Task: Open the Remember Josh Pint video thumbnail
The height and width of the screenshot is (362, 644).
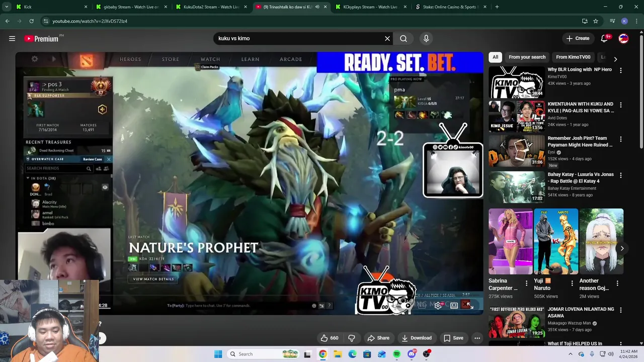Action: [x=517, y=151]
